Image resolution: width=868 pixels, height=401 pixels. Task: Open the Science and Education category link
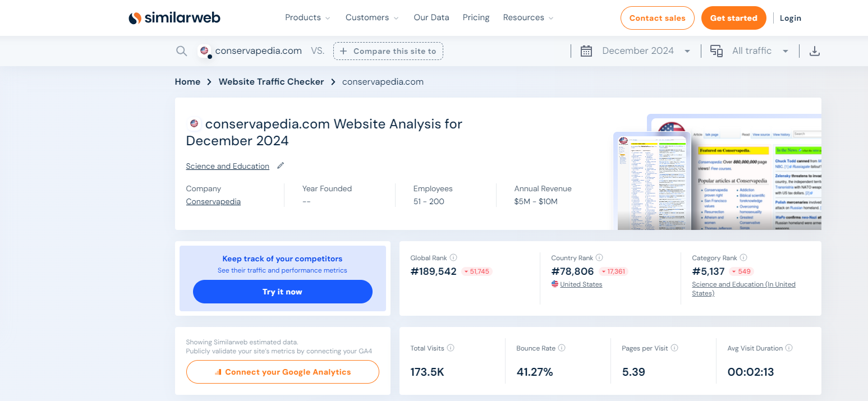228,166
